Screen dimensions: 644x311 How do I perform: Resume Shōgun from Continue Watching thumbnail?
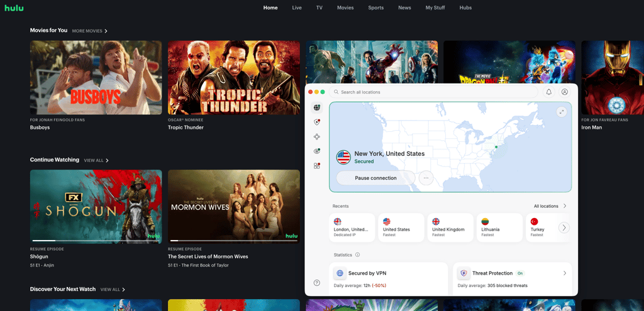tap(96, 207)
